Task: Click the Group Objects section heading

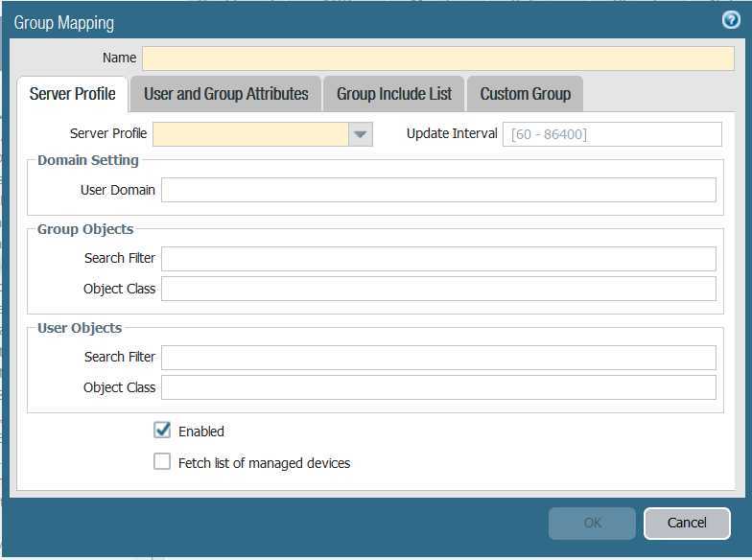Action: coord(85,229)
